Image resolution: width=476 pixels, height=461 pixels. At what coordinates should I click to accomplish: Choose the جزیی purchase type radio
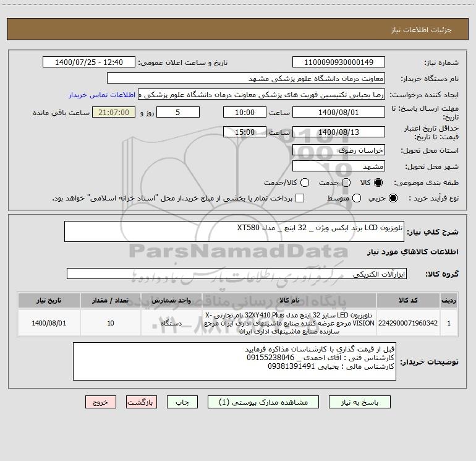click(x=393, y=198)
